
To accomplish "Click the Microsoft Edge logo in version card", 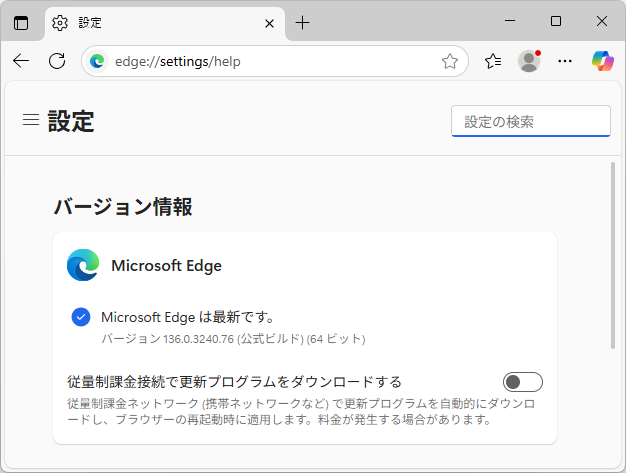I will tap(83, 265).
